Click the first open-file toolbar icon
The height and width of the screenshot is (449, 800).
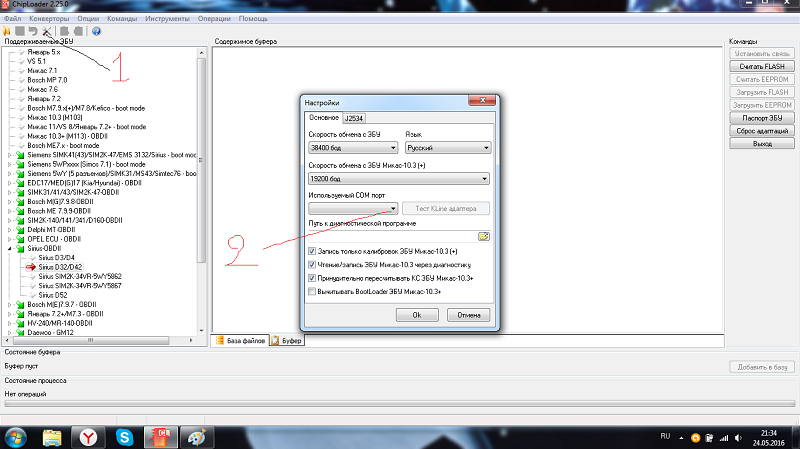(x=7, y=31)
